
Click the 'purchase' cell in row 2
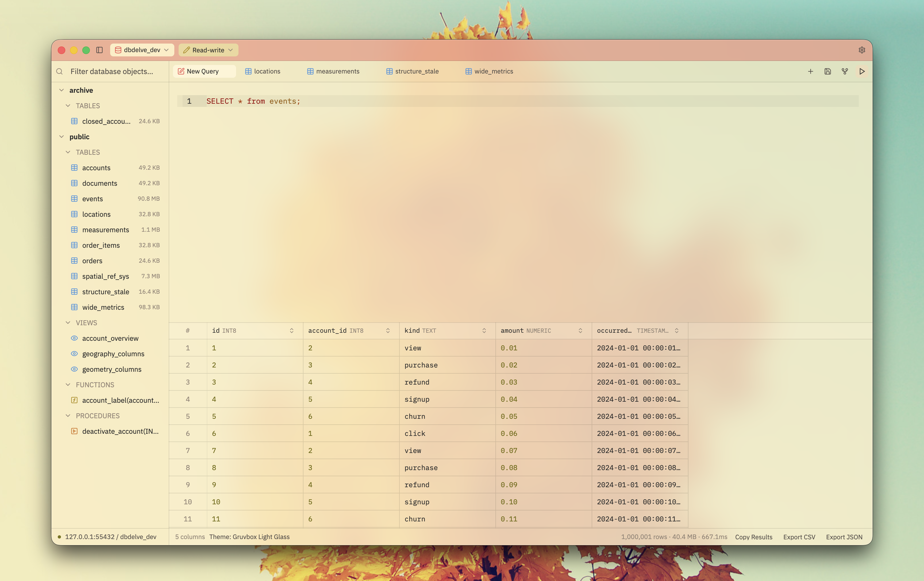(447, 365)
